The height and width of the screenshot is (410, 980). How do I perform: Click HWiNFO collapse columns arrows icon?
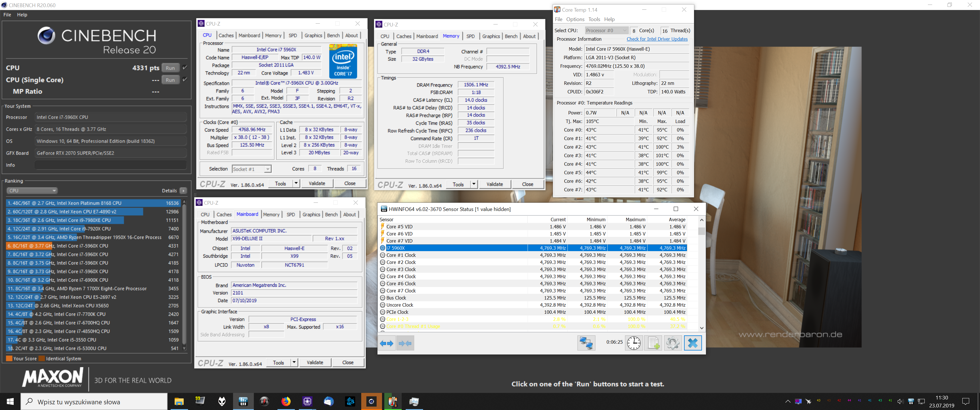coord(405,343)
